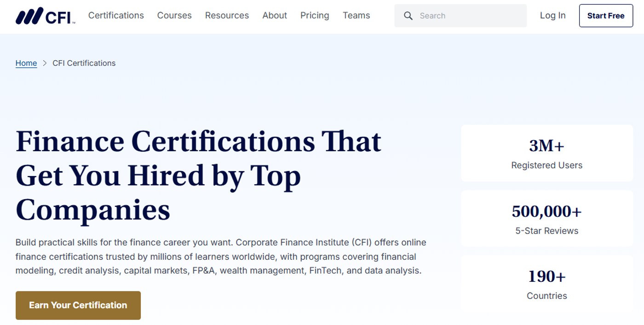644x325 pixels.
Task: Click the CFI logo
Action: [46, 16]
